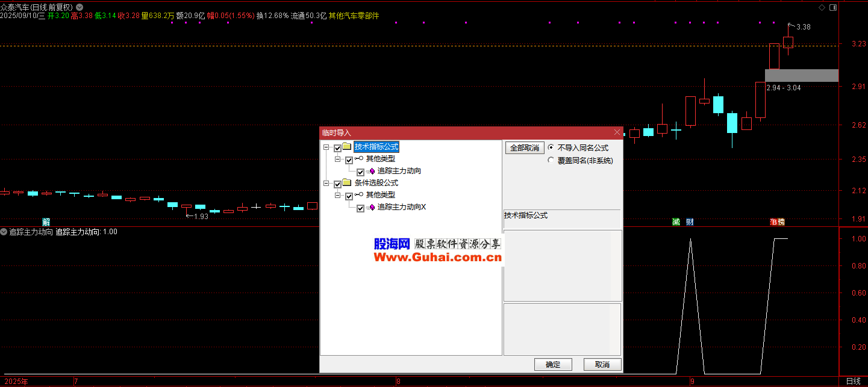Select 追踪主力动向X tree item

(x=402, y=207)
